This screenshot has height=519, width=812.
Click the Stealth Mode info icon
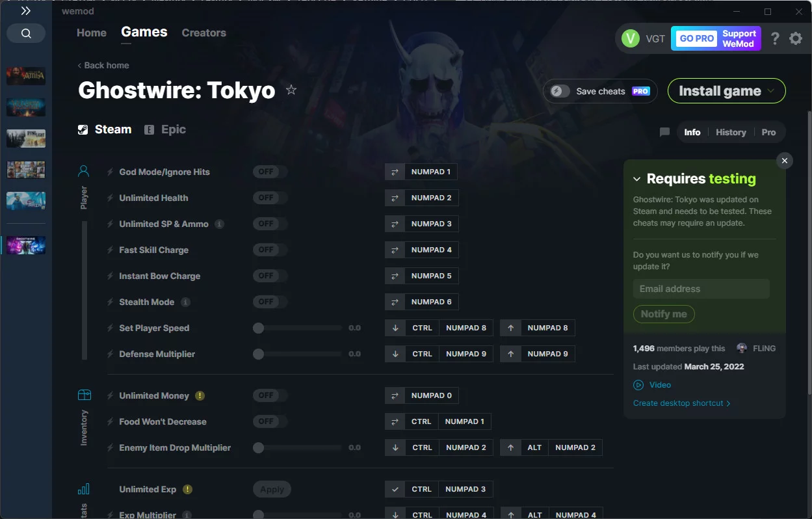point(186,302)
